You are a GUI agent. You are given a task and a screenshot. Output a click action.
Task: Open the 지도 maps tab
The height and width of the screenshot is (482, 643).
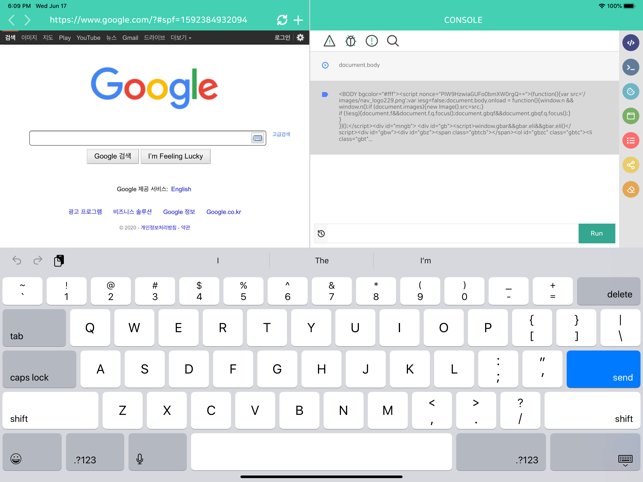48,38
